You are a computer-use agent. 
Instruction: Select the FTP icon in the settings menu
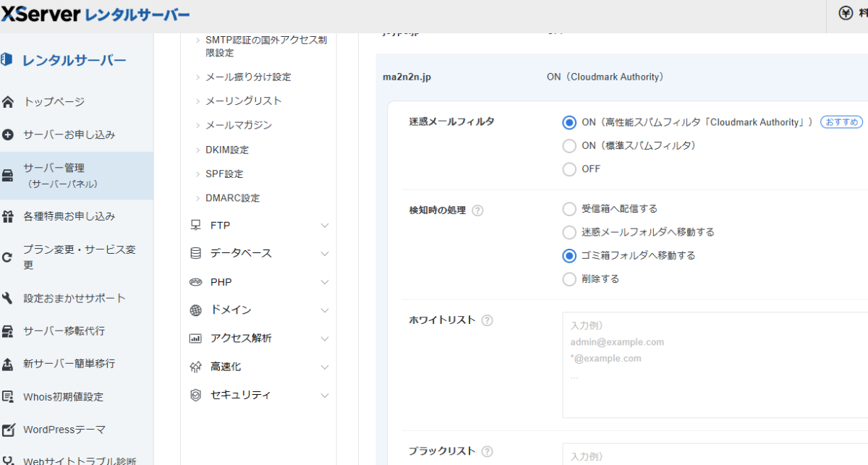coord(195,225)
